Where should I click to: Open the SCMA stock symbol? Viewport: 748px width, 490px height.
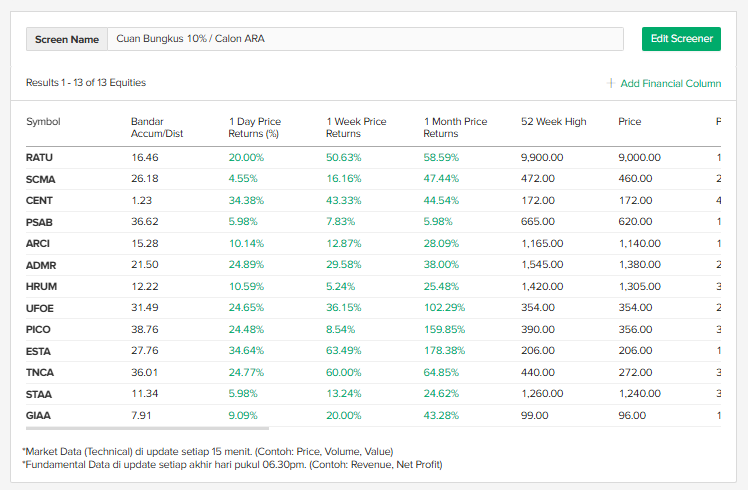click(41, 179)
